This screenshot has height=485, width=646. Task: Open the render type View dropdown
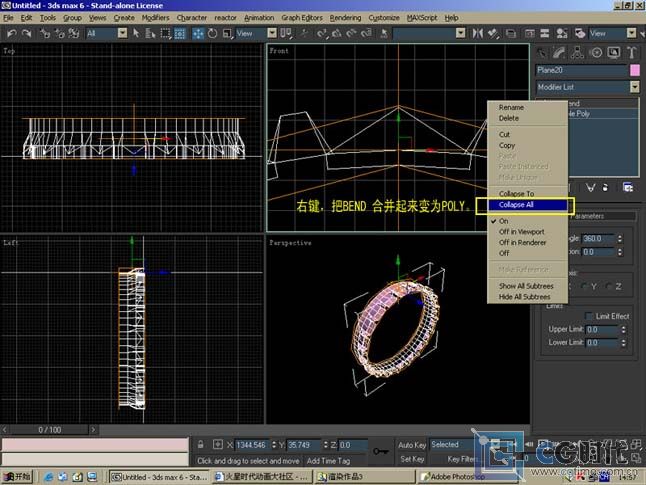click(x=631, y=33)
